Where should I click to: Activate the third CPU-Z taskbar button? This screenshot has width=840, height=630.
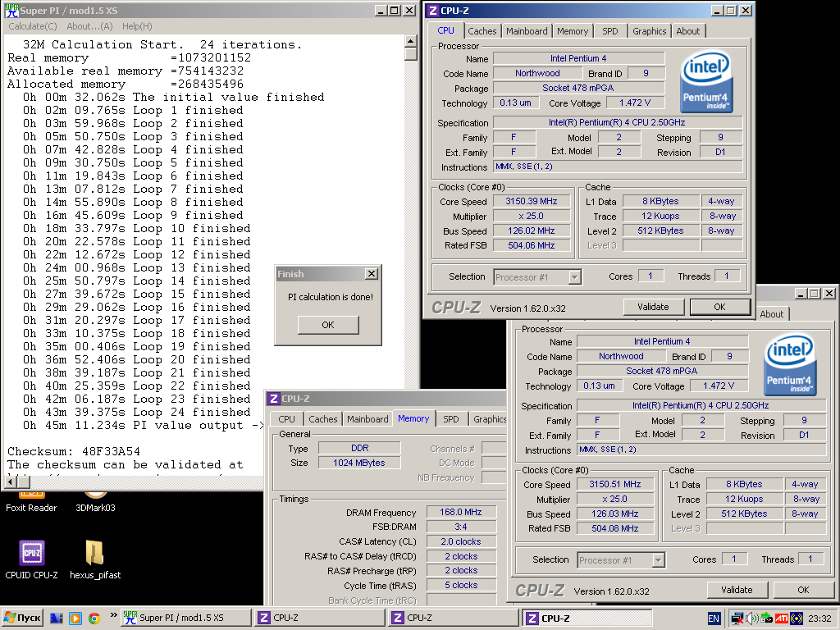587,618
